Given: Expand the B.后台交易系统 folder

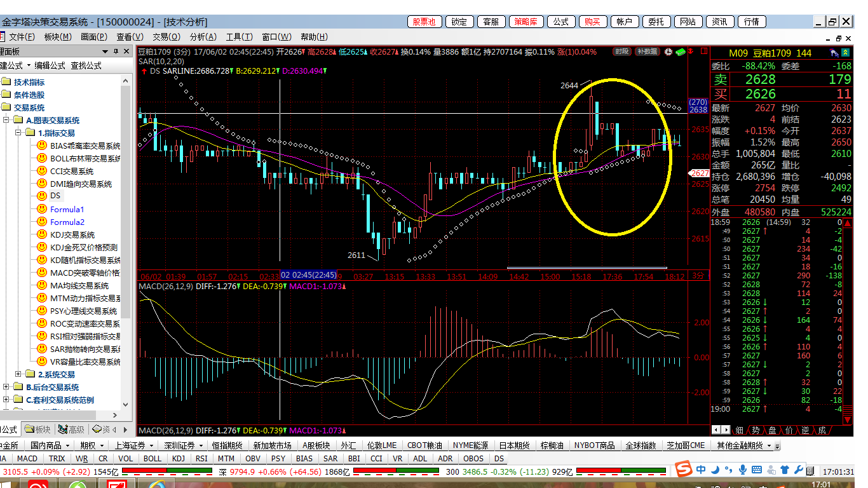Looking at the screenshot, I should tap(7, 387).
